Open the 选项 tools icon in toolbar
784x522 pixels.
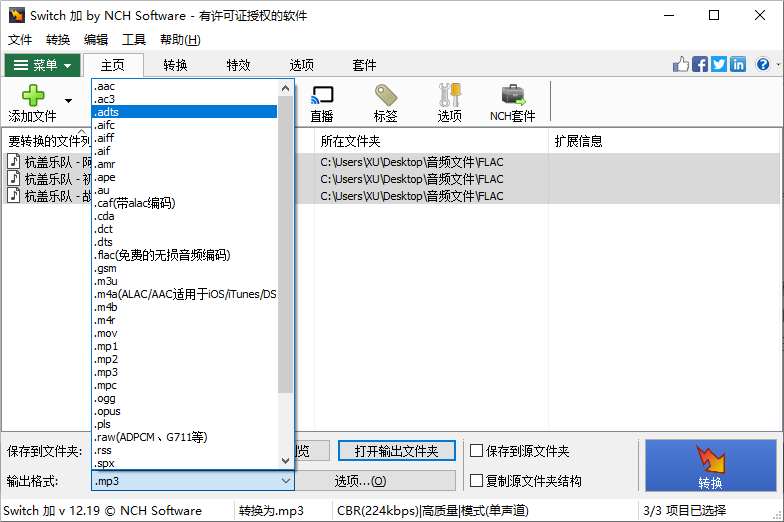pyautogui.click(x=450, y=95)
